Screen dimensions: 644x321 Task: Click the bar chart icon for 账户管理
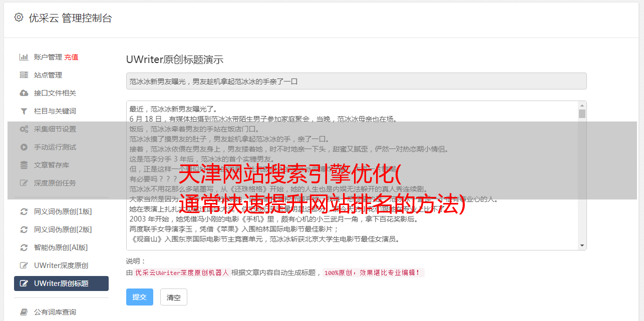coord(24,57)
